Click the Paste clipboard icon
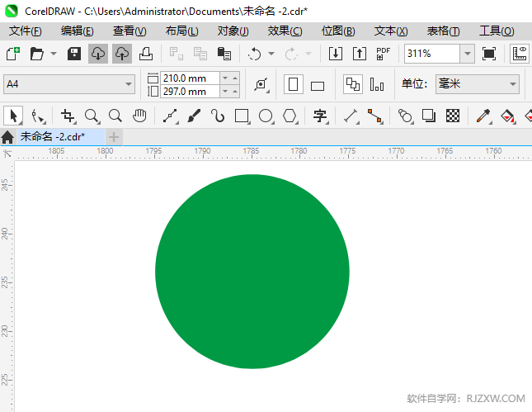 (x=224, y=54)
